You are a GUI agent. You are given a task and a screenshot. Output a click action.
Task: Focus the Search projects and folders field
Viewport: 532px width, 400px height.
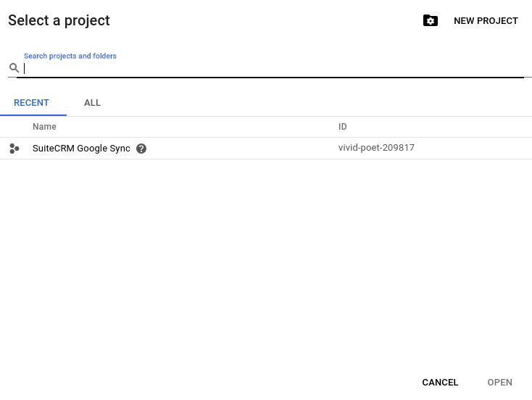273,68
